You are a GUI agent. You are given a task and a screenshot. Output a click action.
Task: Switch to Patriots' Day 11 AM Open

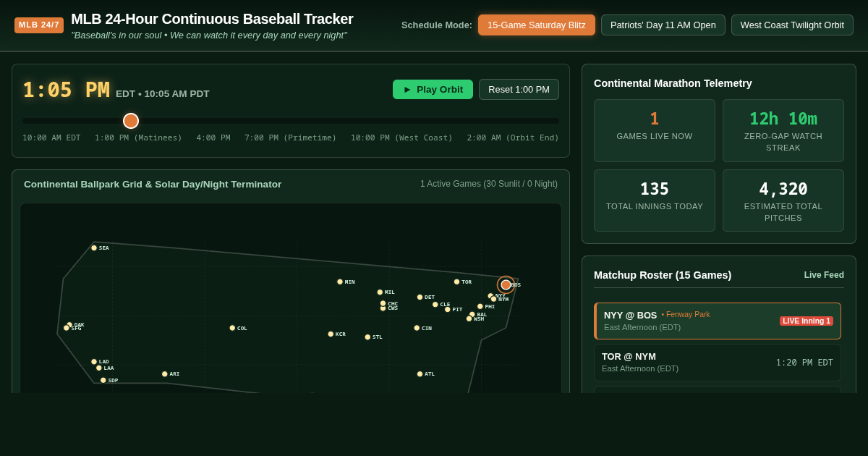(663, 25)
